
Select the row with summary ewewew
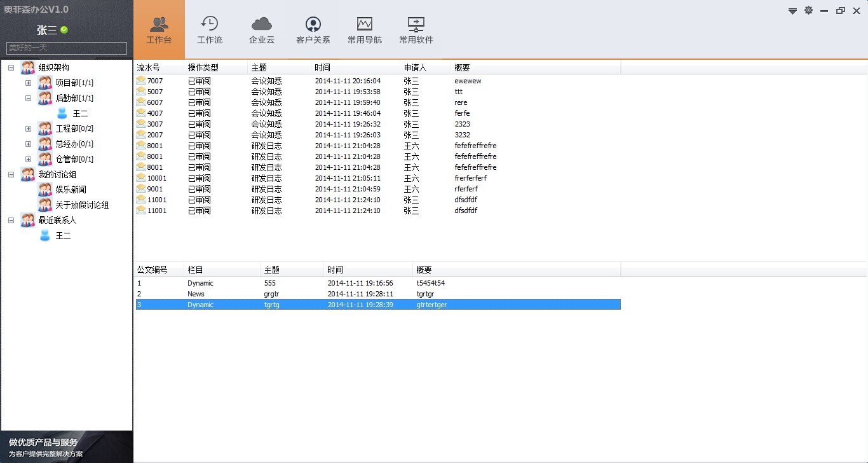(x=377, y=81)
